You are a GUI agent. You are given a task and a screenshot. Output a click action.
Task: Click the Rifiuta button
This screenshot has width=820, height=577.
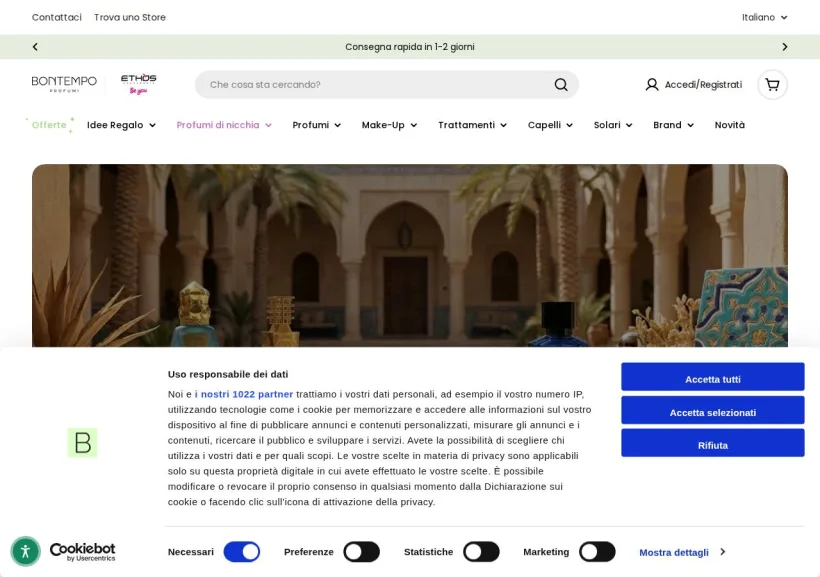coord(712,443)
